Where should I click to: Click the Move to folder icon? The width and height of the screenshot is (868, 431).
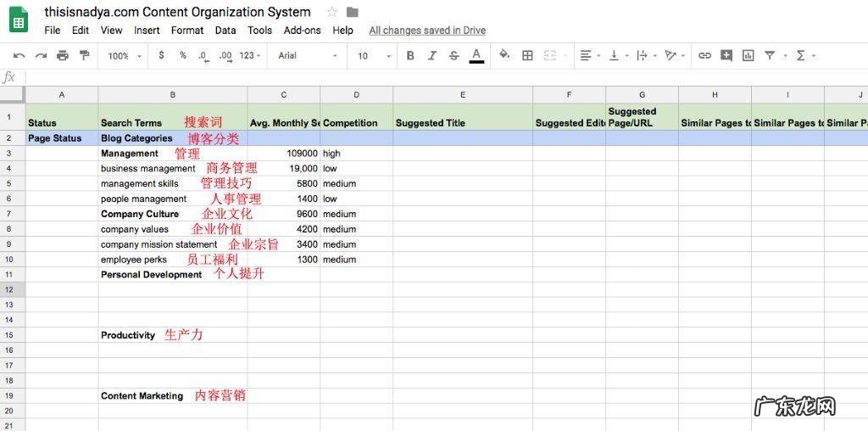[352, 12]
